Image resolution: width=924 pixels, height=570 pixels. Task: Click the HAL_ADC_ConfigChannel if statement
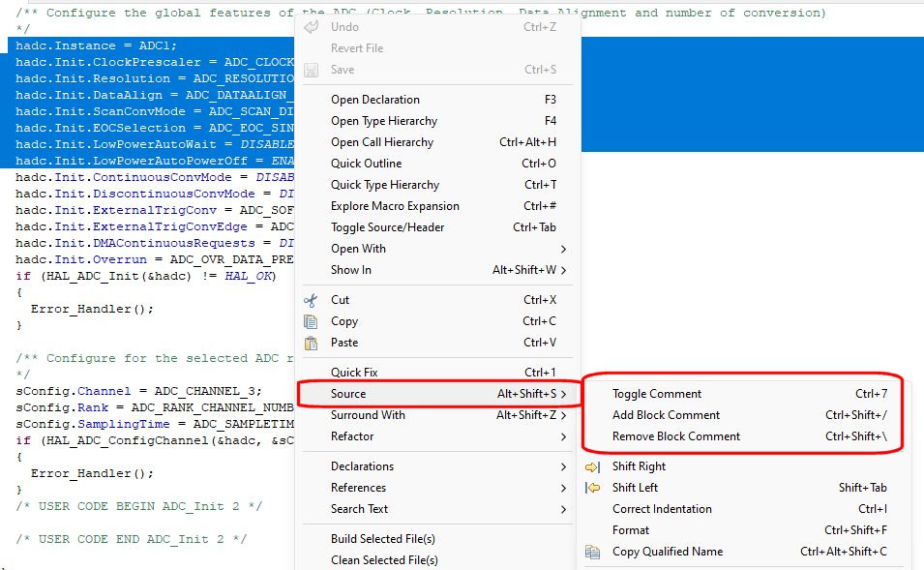coord(155,440)
